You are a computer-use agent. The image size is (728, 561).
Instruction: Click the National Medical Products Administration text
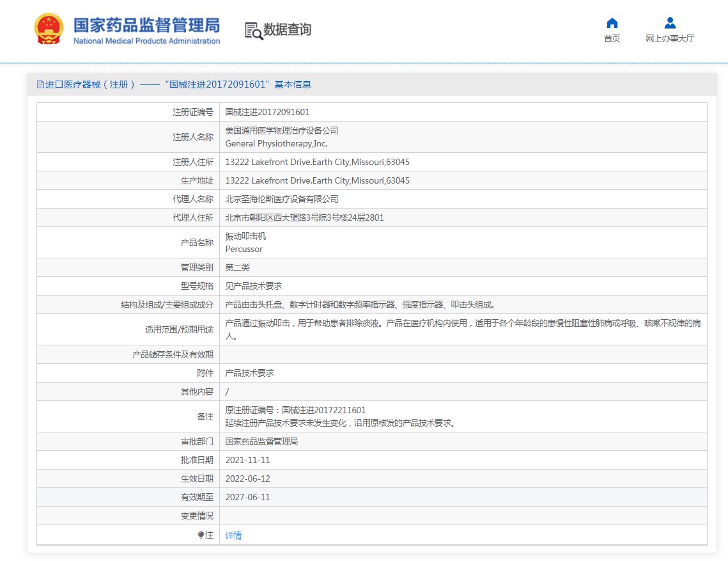(x=147, y=41)
